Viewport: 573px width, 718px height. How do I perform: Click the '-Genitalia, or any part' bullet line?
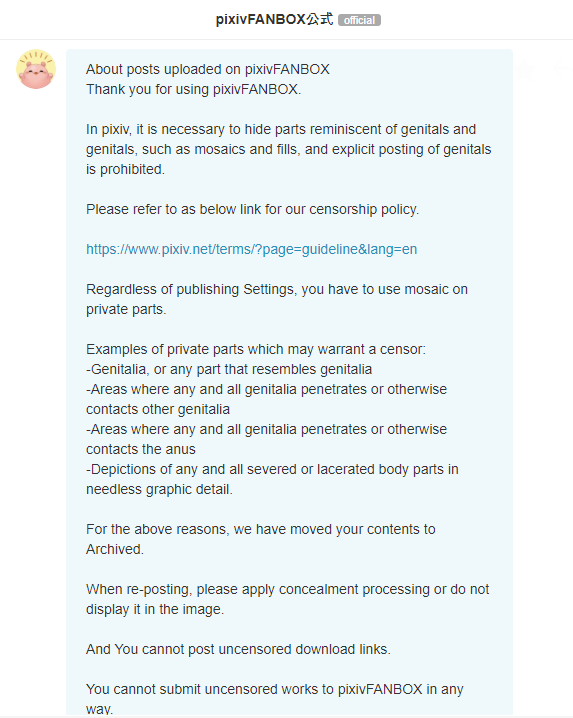pos(229,369)
